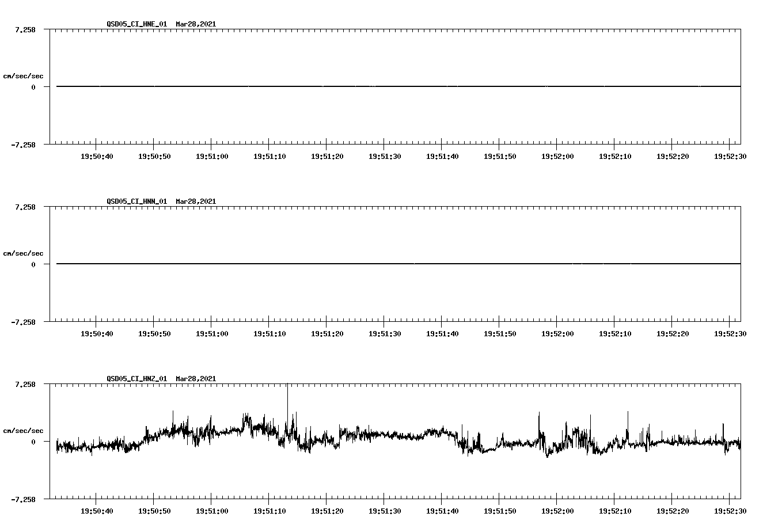The width and height of the screenshot is (782, 532).
Task: Click the 19:51:00 tick on the bottom axis
Action: click(x=211, y=500)
